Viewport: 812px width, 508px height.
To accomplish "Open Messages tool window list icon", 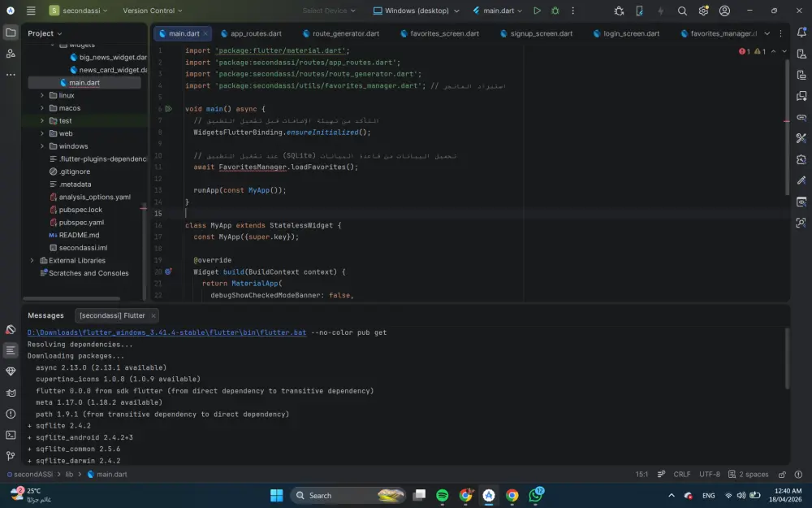I will [x=11, y=350].
